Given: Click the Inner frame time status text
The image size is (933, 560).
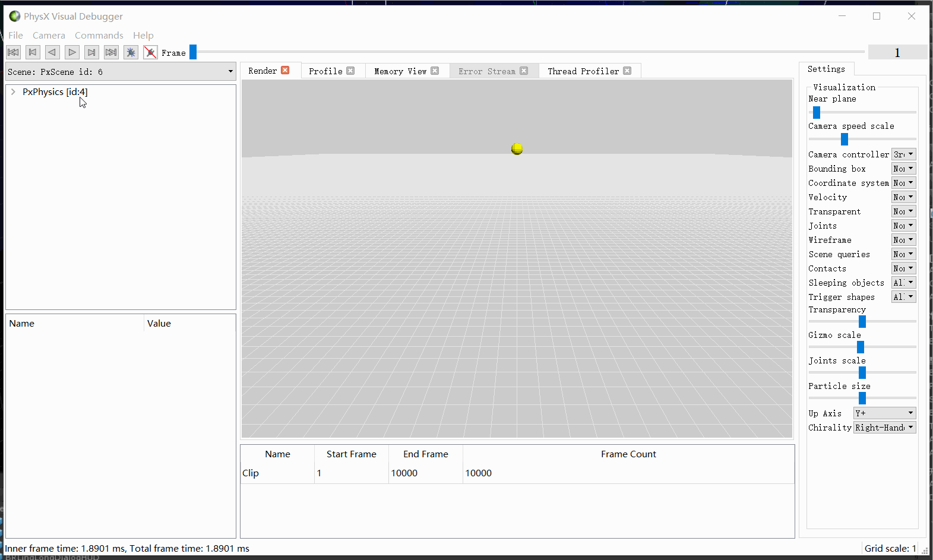Looking at the screenshot, I should [127, 549].
